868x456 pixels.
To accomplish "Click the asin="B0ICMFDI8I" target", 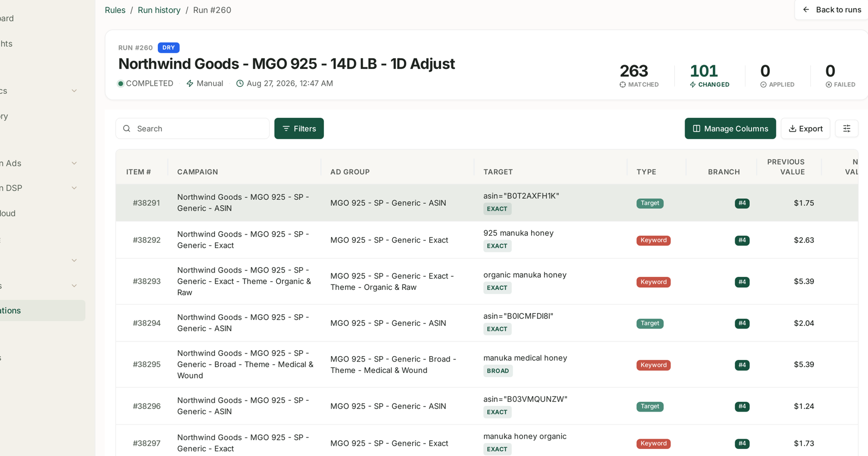I will [518, 316].
